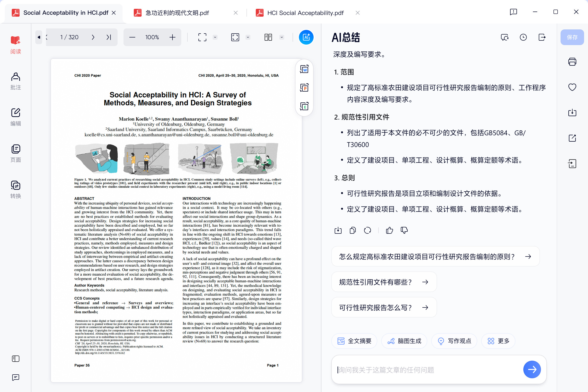Ask 可行性研究报告怎么写?

pos(384,307)
